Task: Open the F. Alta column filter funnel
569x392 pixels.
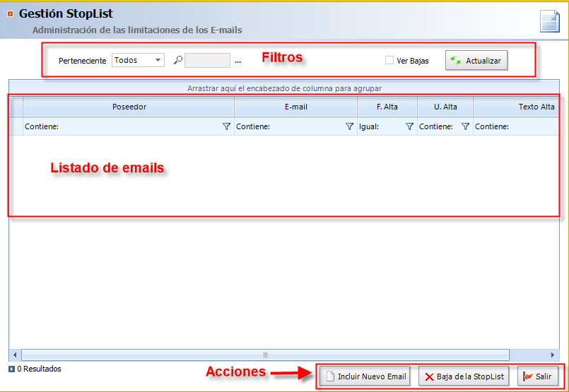Action: click(x=410, y=126)
